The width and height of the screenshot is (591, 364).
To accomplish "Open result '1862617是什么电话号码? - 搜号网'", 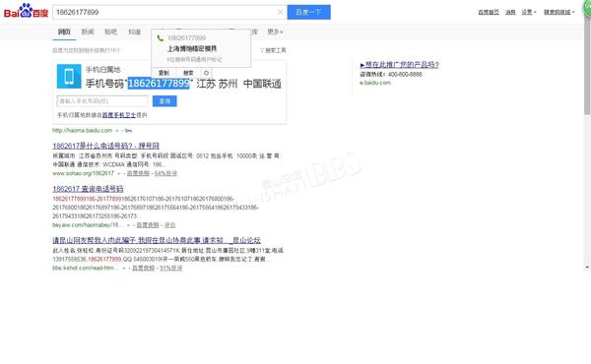I will [106, 146].
